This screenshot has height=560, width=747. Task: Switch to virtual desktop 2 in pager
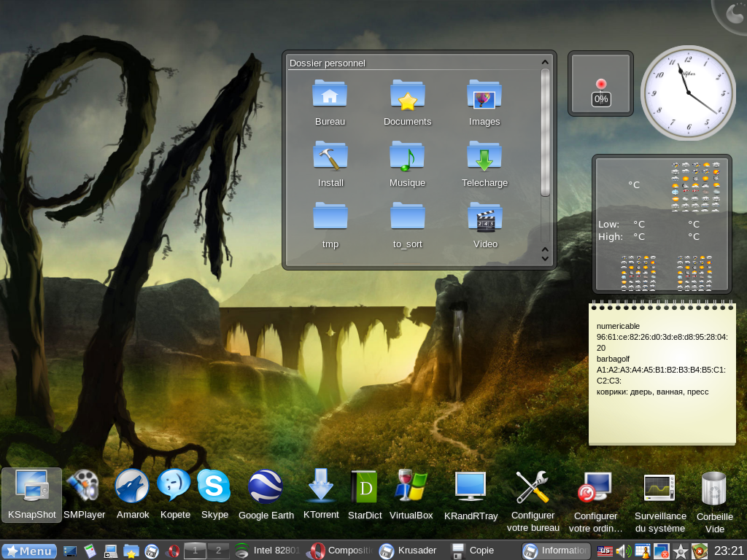pyautogui.click(x=217, y=551)
